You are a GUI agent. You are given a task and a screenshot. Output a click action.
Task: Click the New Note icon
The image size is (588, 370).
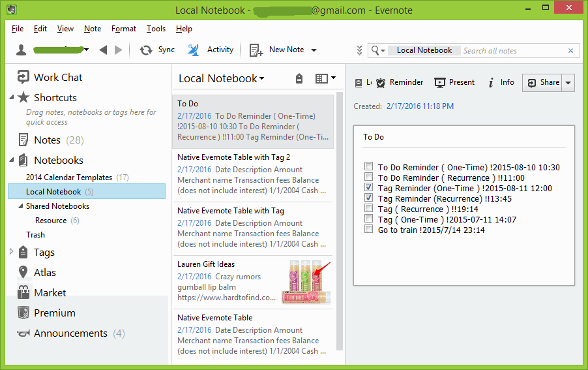point(256,50)
